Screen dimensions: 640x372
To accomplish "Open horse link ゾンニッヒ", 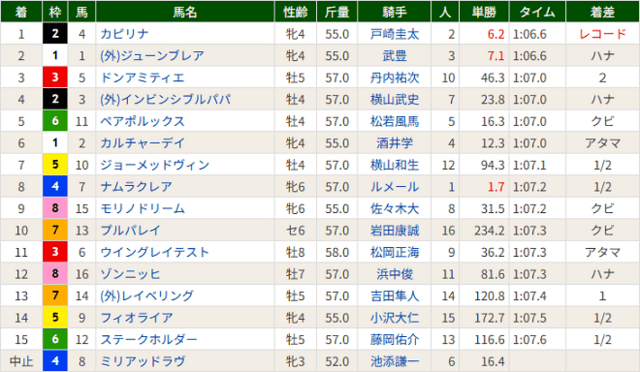I will (130, 274).
